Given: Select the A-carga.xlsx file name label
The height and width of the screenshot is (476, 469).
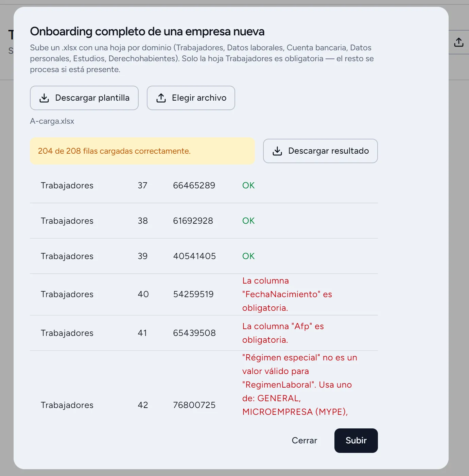Looking at the screenshot, I should [52, 121].
